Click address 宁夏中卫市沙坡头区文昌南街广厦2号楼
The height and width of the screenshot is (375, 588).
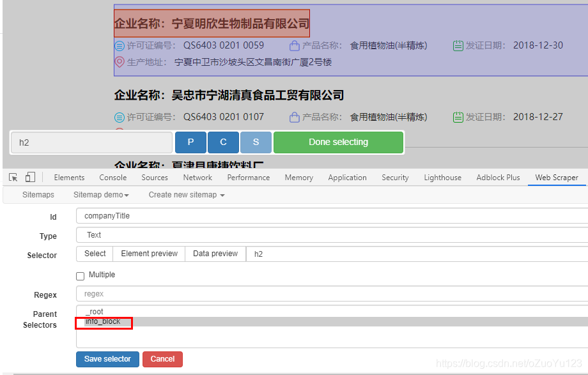[253, 62]
